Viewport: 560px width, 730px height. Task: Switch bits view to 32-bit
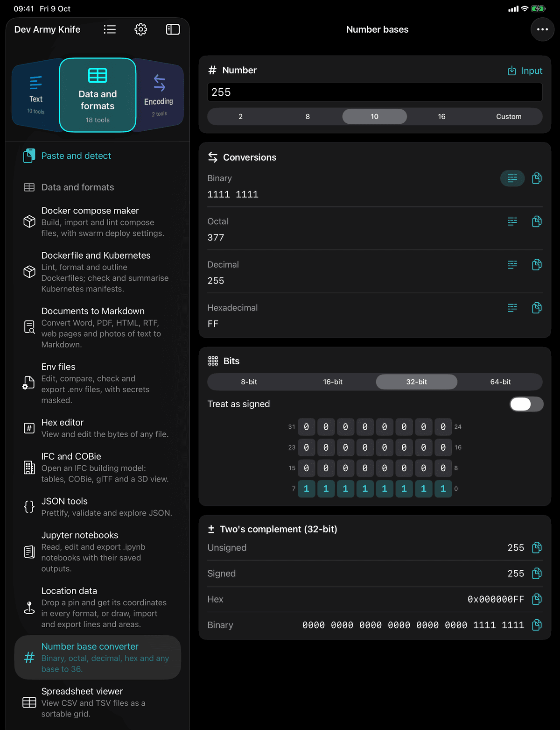coord(417,382)
